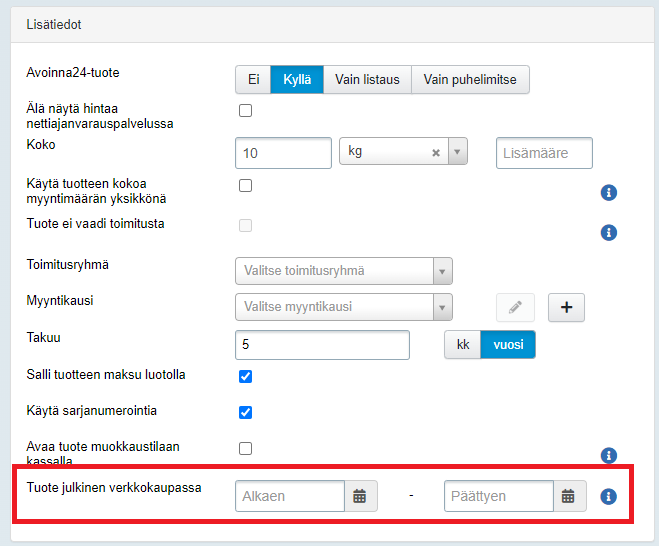Click the Toimitusryhmä label
659x546 pixels.
point(68,265)
